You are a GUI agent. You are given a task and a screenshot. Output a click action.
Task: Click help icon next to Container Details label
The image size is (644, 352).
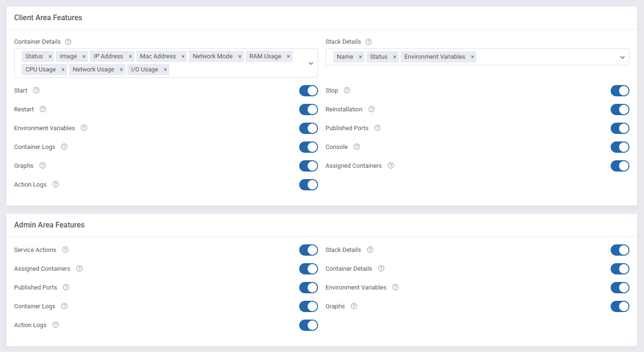click(68, 42)
